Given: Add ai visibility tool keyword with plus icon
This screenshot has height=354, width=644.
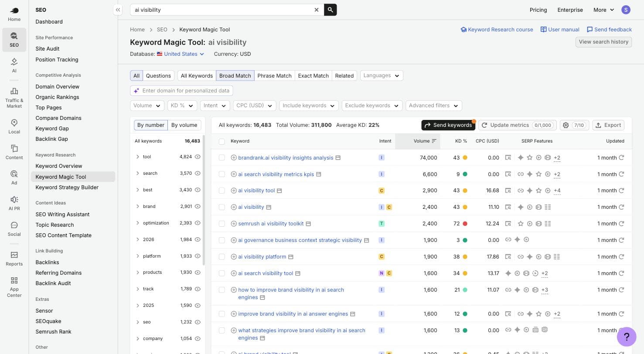Looking at the screenshot, I should click(x=234, y=191).
